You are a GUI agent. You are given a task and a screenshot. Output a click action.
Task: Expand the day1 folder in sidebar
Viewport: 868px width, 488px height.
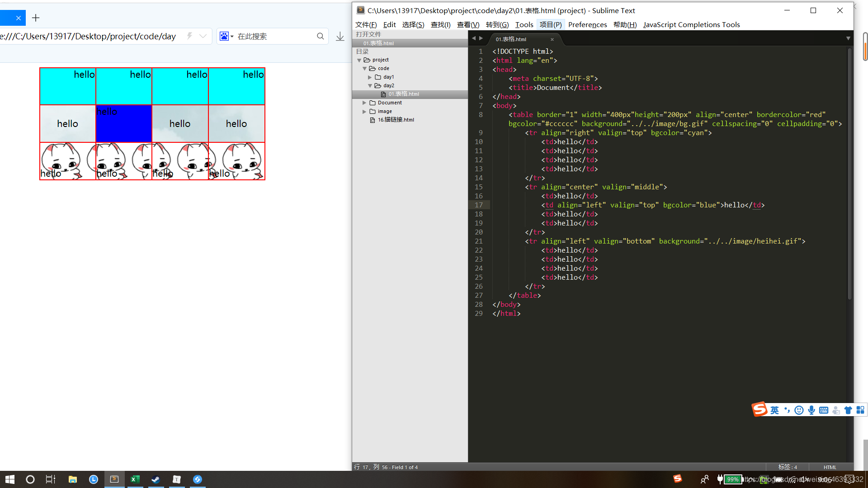point(369,77)
